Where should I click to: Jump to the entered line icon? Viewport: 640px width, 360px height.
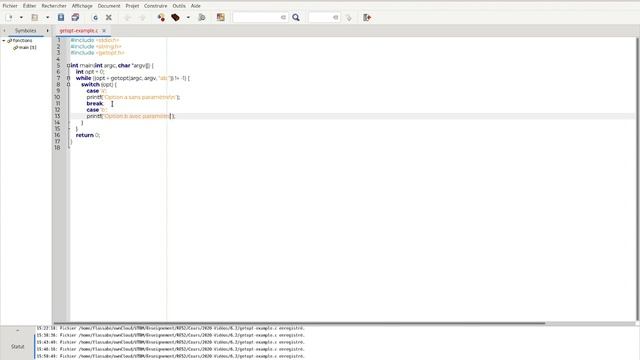348,18
